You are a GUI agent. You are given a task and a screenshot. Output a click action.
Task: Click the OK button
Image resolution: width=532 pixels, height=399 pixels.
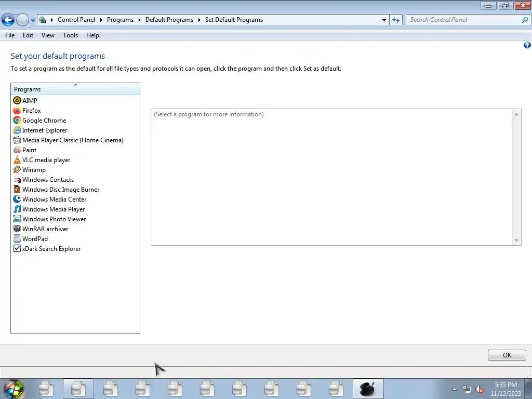[507, 355]
